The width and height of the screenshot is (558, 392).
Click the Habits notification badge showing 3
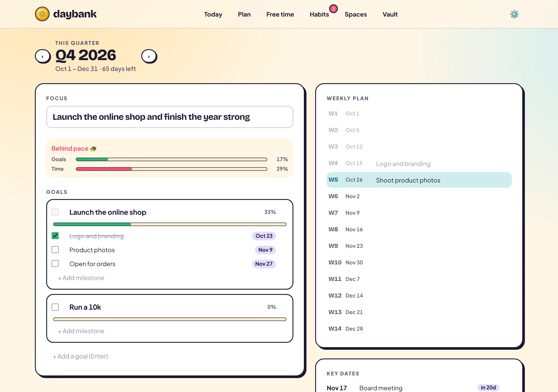(333, 9)
